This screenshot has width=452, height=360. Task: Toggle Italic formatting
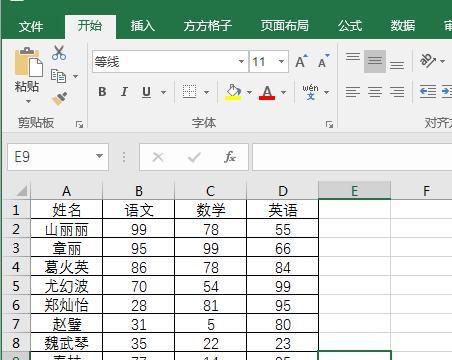point(124,92)
